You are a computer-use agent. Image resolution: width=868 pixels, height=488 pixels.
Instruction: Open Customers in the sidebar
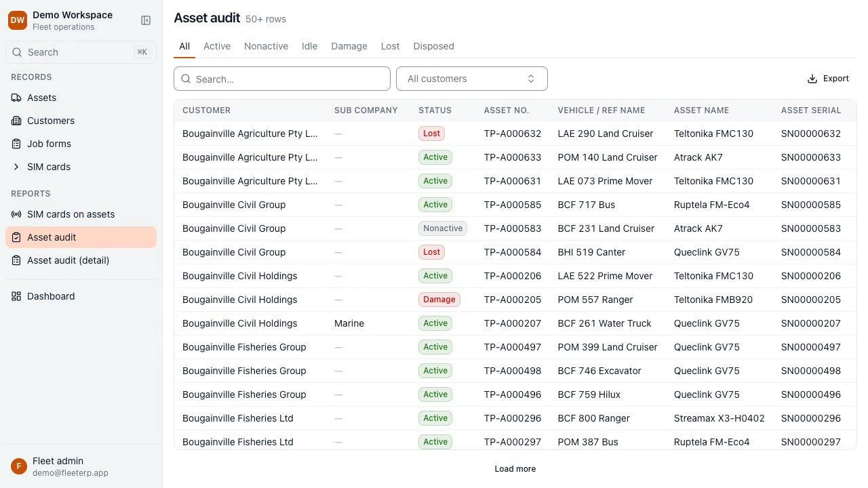[x=81, y=121]
